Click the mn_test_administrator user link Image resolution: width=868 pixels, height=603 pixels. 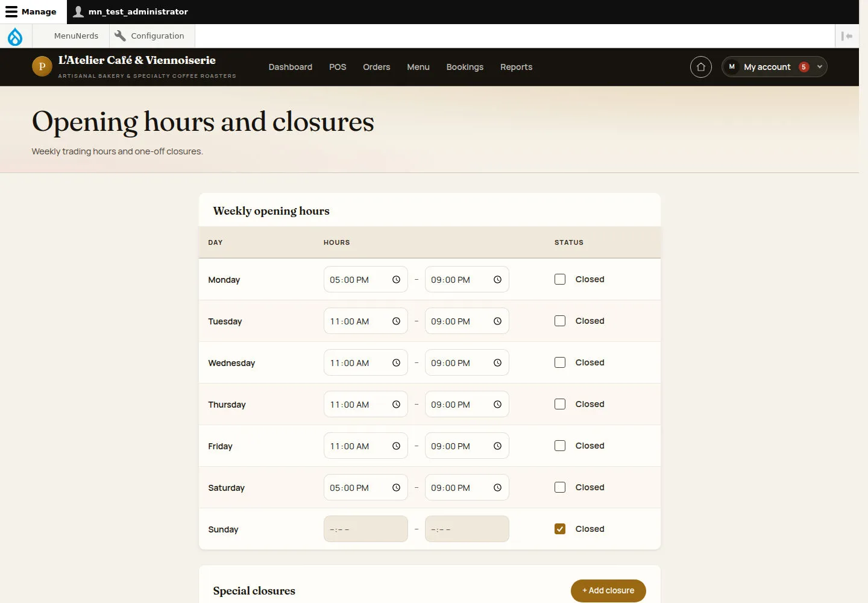pyautogui.click(x=131, y=11)
